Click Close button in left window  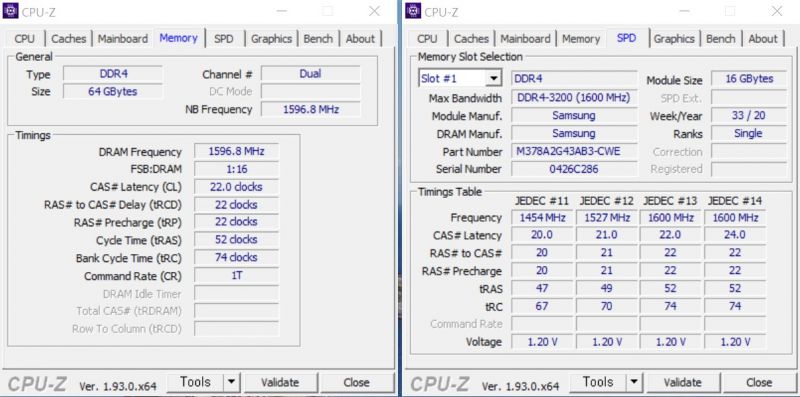pyautogui.click(x=356, y=382)
